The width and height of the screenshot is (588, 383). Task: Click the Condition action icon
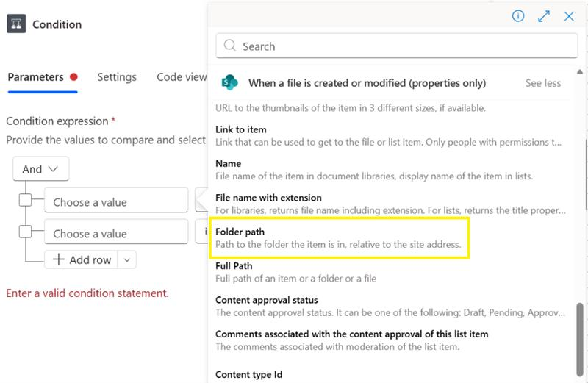pyautogui.click(x=16, y=24)
